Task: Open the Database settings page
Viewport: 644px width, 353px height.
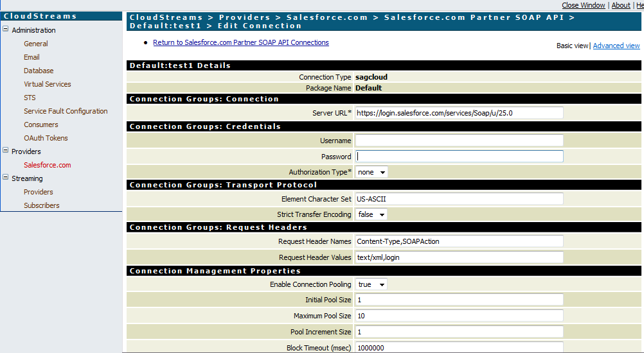Action: (39, 71)
